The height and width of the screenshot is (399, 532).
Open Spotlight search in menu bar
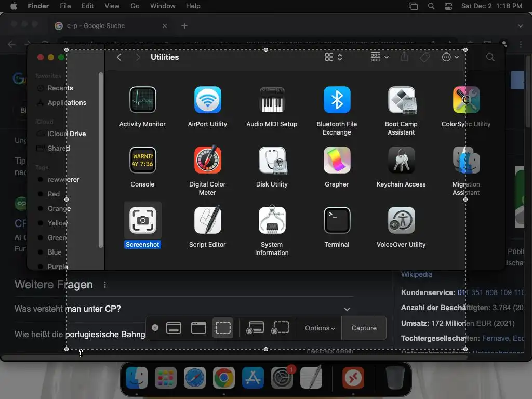[x=431, y=6]
